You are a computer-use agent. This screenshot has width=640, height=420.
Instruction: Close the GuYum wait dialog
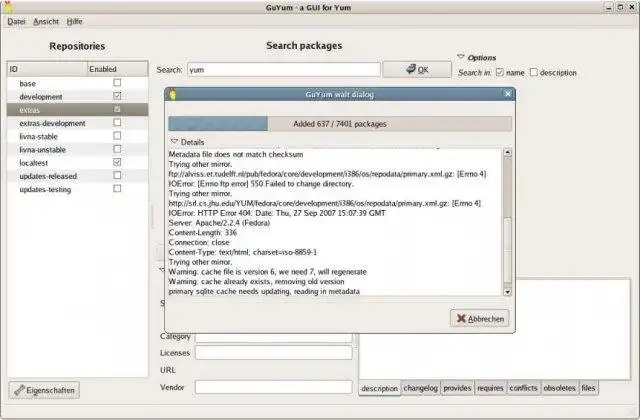508,94
